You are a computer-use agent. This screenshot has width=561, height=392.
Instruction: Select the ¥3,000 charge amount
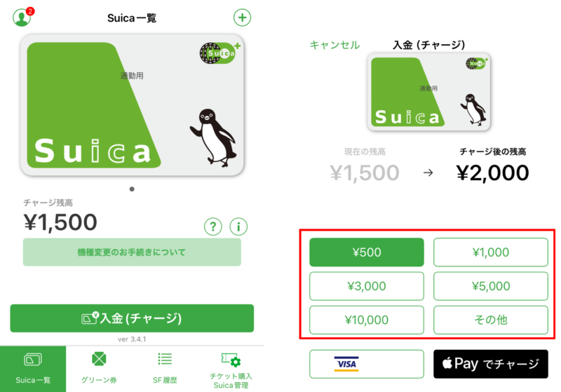click(367, 286)
